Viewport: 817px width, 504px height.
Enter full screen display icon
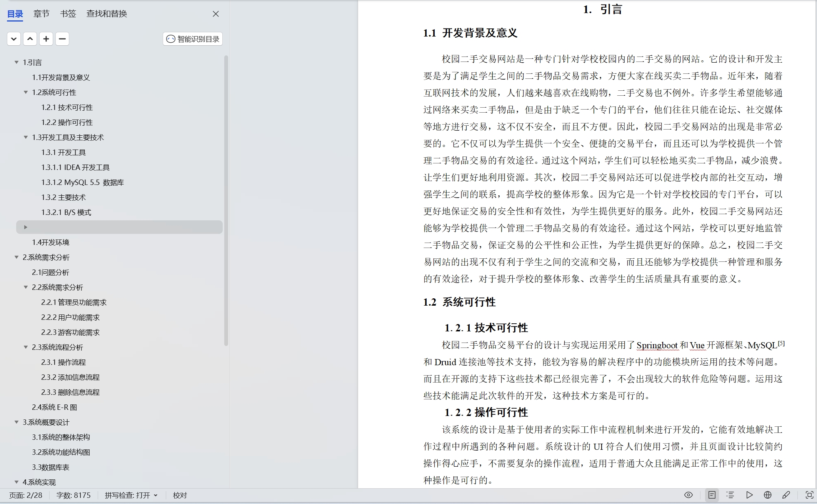[809, 495]
